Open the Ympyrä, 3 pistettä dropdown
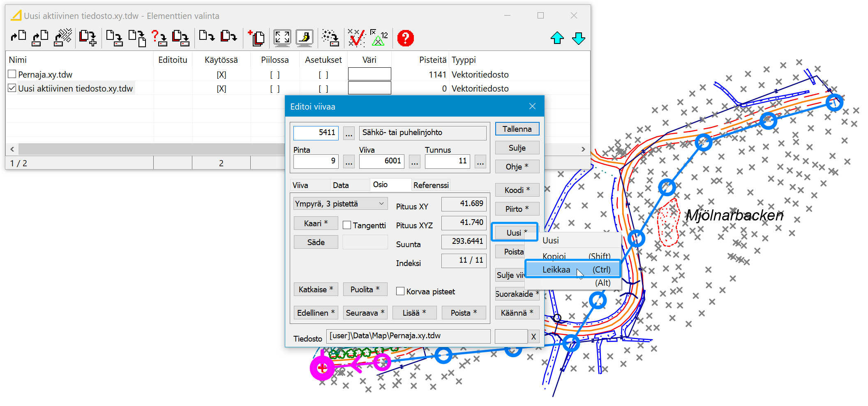Viewport: 868px width, 406px height. click(x=340, y=204)
